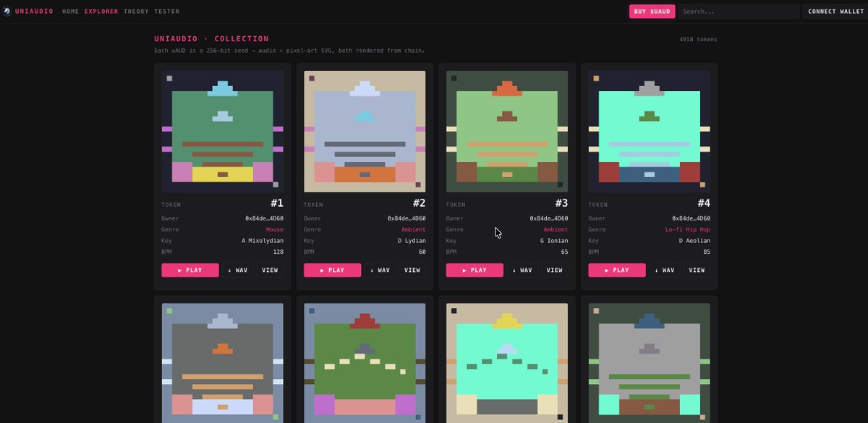
Task: Open second-row artwork with grey body on dark green
Action: pyautogui.click(x=649, y=363)
